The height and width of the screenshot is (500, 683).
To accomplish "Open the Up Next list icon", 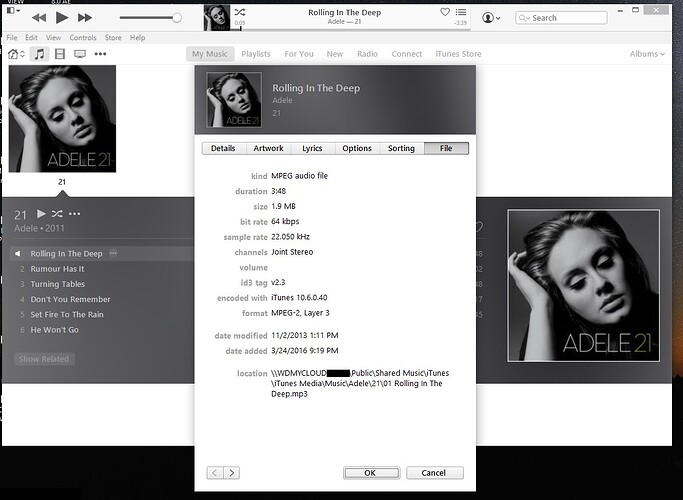I will 461,12.
